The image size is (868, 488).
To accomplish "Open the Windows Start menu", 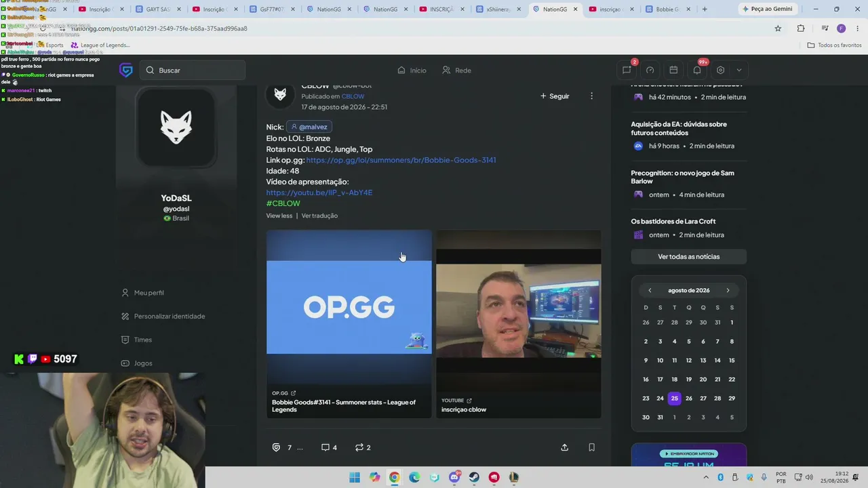I will point(355,477).
